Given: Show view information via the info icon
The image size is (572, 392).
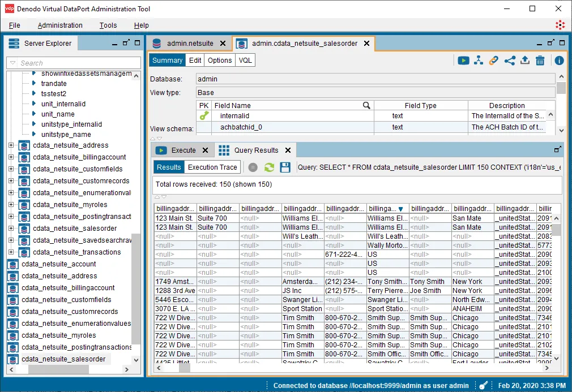Looking at the screenshot, I should (559, 60).
